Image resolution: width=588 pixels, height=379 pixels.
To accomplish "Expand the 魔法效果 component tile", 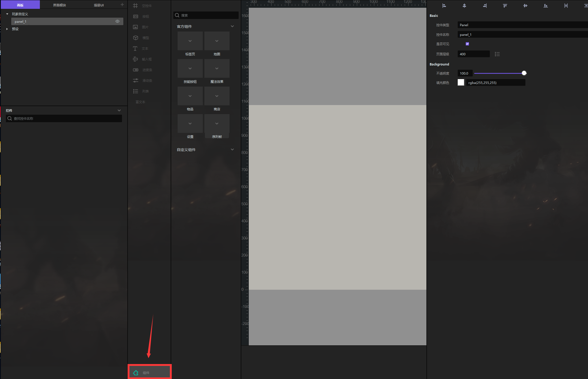I will pyautogui.click(x=217, y=68).
